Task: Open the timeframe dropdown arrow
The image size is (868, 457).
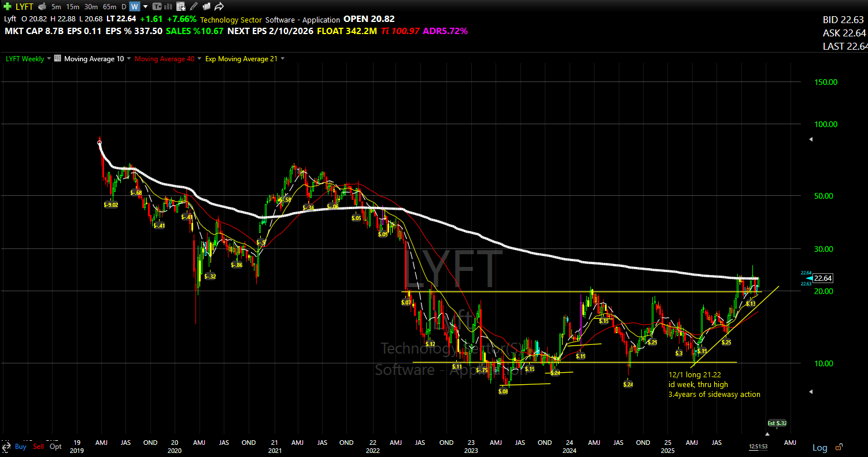Action: tap(145, 7)
